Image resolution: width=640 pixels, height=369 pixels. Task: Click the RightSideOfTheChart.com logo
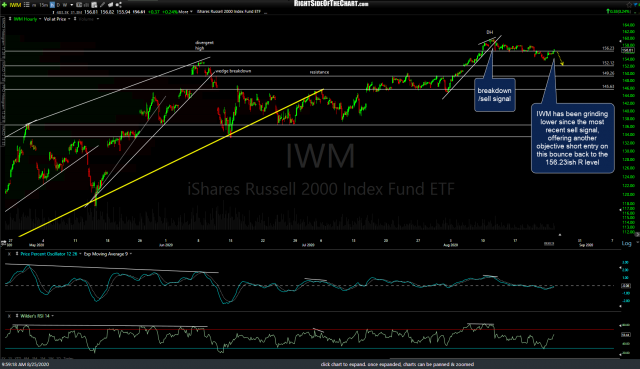coord(331,4)
